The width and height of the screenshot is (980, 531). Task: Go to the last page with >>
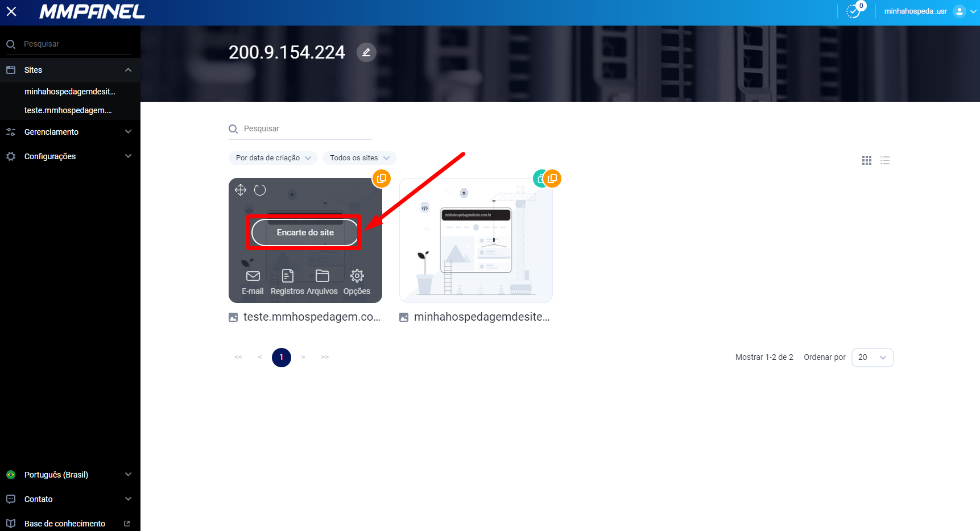(x=325, y=358)
